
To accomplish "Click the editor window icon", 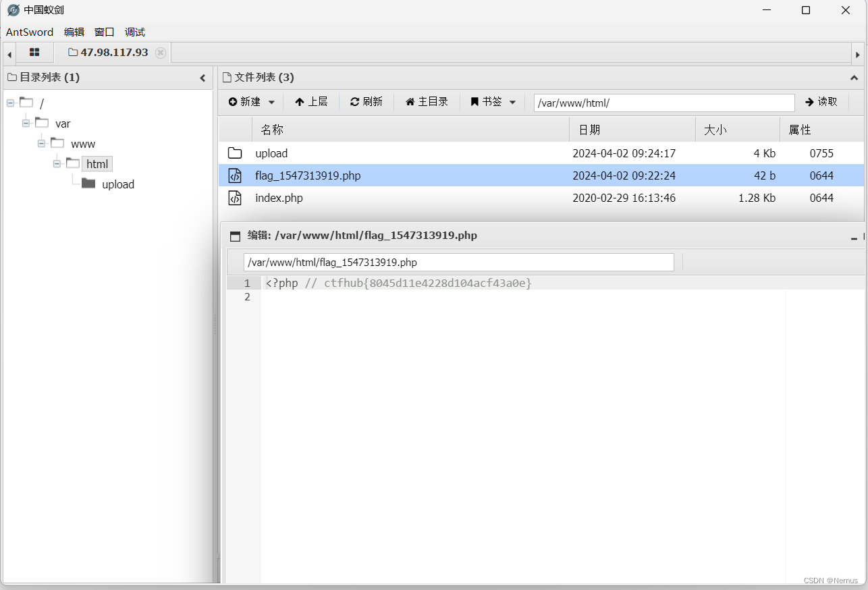I will [235, 236].
